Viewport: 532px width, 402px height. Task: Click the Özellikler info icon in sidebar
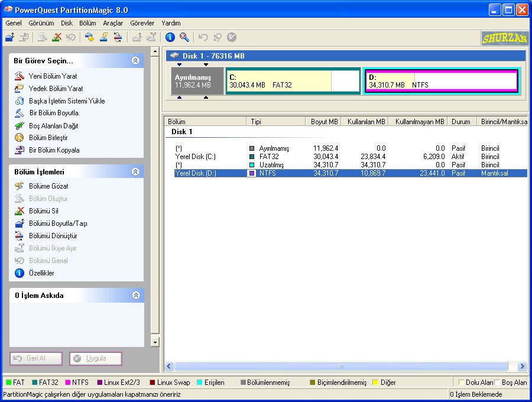point(20,273)
